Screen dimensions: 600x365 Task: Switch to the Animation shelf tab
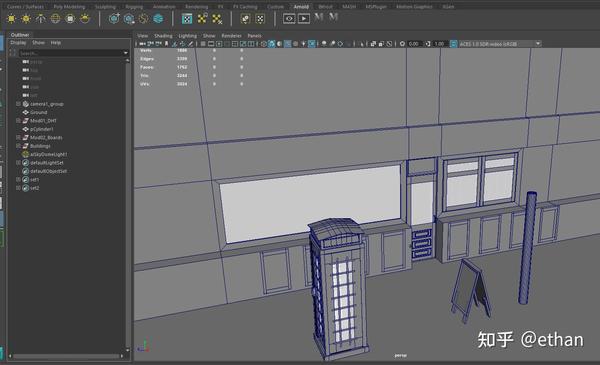click(x=164, y=7)
